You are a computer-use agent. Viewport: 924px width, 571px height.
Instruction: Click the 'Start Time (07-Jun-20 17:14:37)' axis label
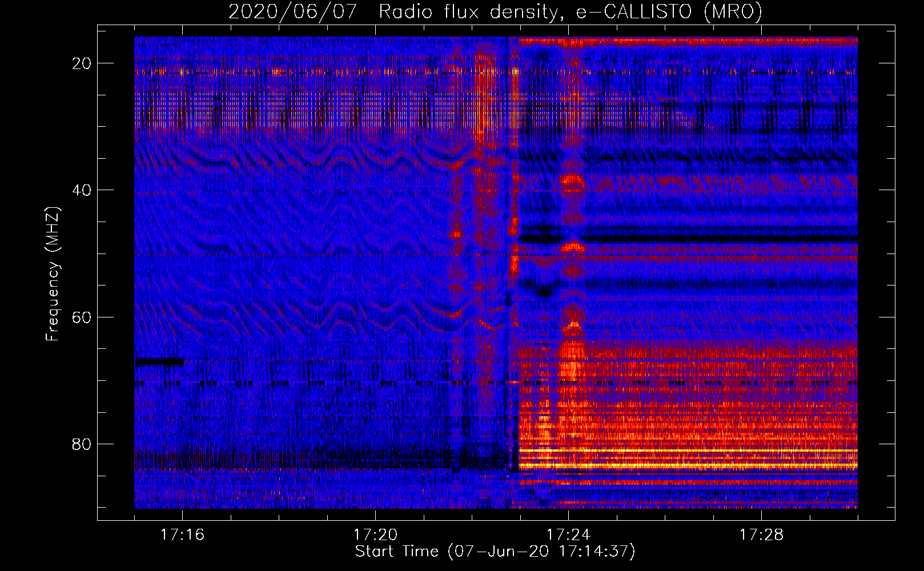[x=495, y=552]
